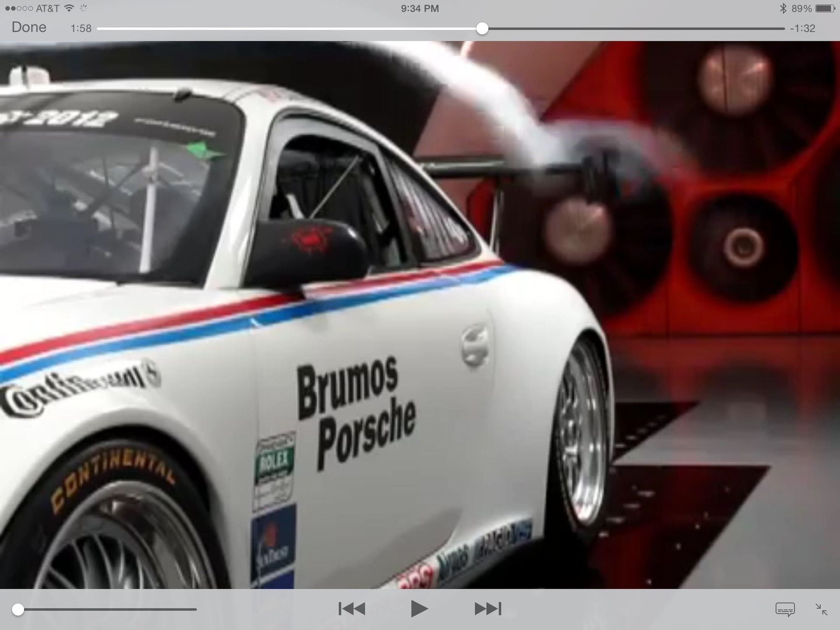Skip to previous track button
Screen dimensions: 840x630
click(352, 609)
